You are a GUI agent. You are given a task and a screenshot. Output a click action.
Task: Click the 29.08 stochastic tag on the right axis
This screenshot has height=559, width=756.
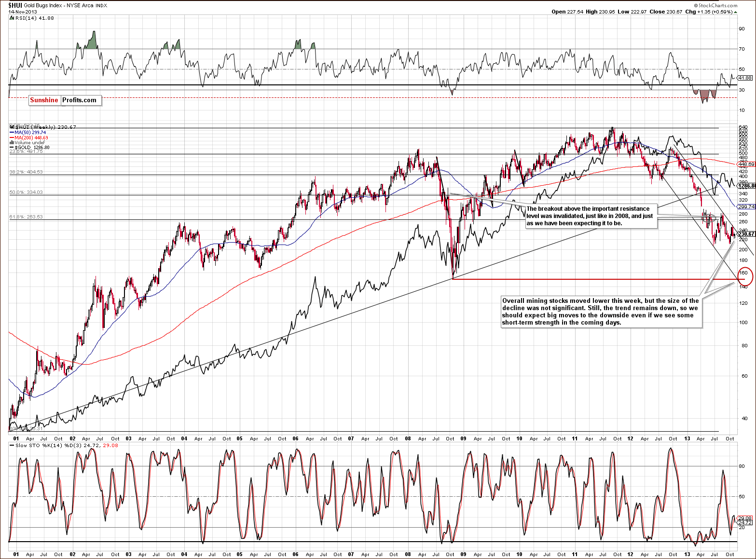[x=745, y=518]
